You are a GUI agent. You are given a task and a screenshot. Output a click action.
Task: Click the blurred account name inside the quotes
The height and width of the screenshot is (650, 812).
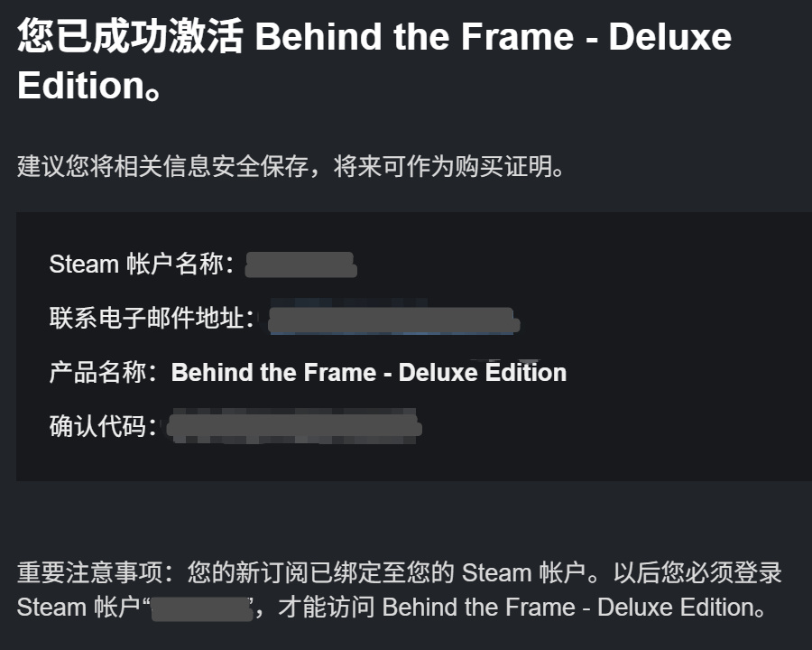coord(201,606)
